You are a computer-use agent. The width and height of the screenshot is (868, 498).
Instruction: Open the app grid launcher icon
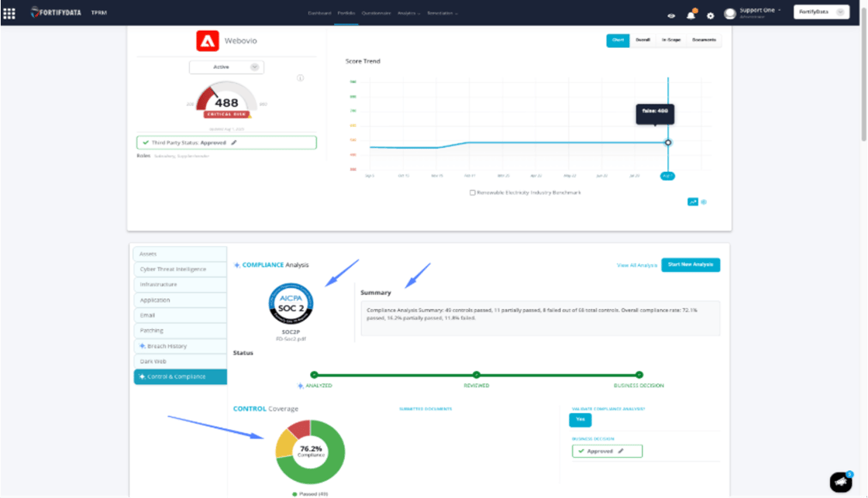11,12
